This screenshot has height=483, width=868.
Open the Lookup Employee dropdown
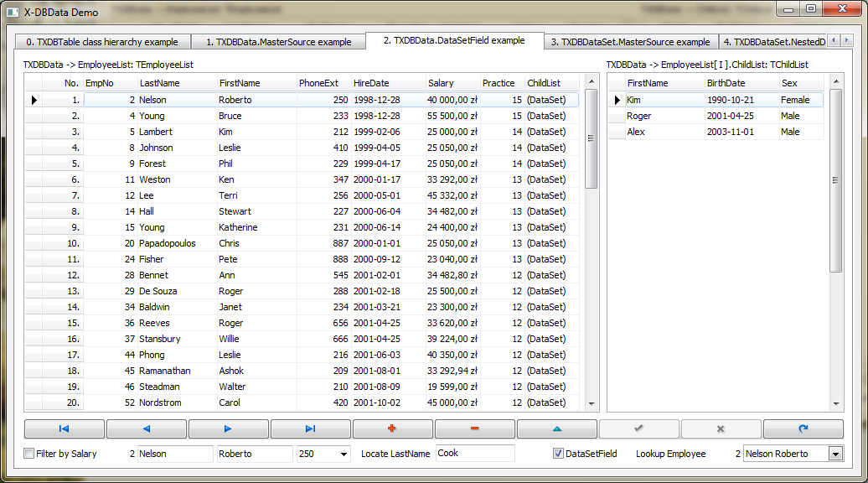click(x=834, y=454)
